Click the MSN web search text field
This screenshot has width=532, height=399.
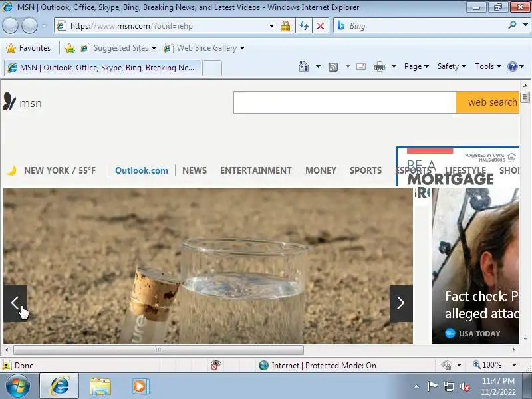click(344, 102)
